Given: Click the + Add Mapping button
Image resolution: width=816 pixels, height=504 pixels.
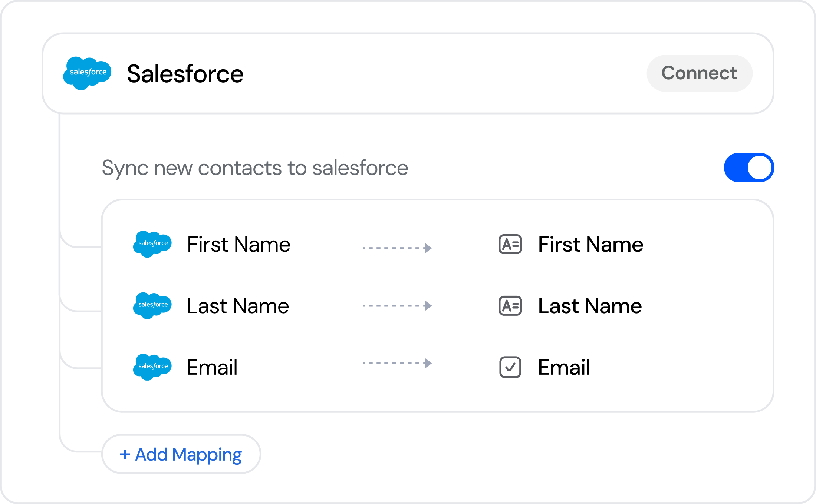Looking at the screenshot, I should point(181,454).
